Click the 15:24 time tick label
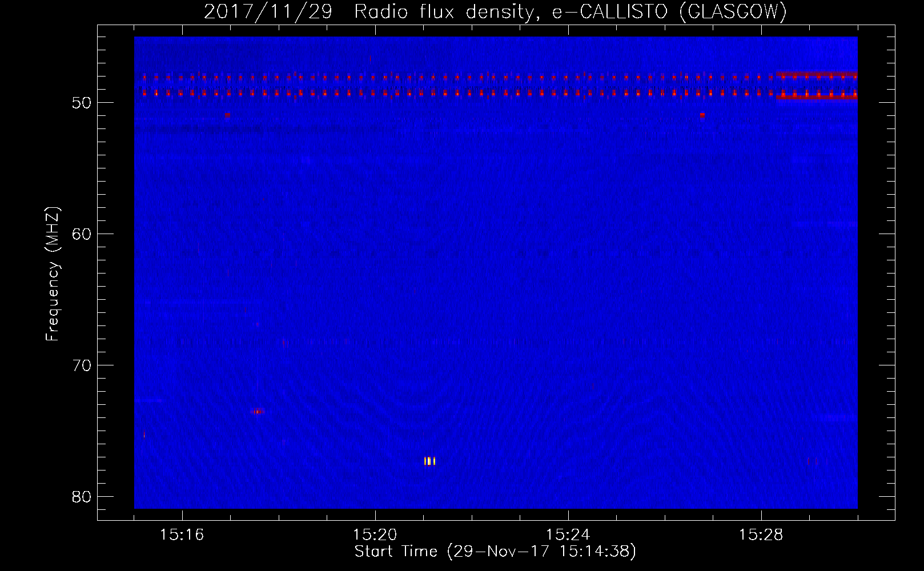 (568, 534)
